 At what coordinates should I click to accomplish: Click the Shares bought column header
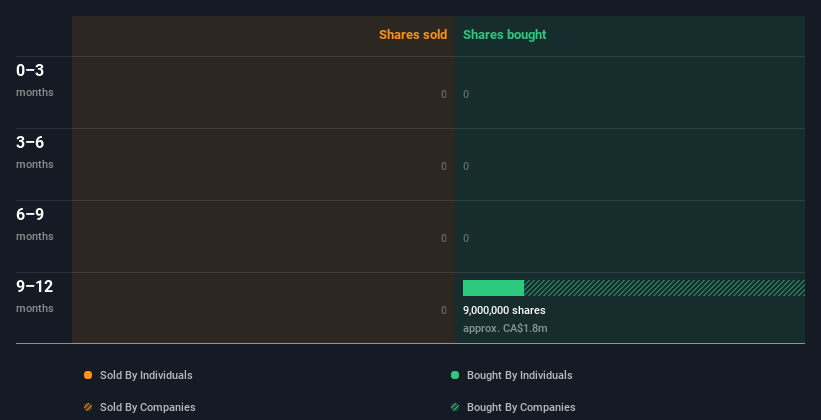pos(505,35)
